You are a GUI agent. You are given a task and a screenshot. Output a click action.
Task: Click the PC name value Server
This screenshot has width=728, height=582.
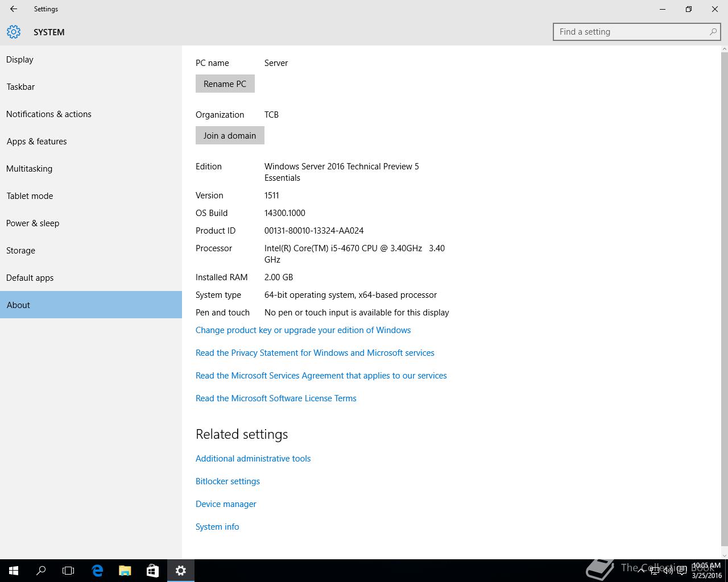(x=276, y=63)
